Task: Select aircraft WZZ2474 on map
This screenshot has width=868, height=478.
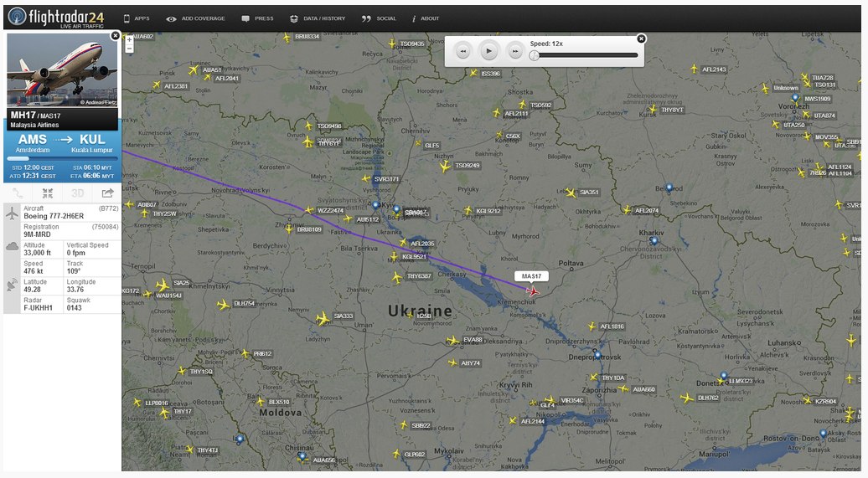Action: pos(308,210)
